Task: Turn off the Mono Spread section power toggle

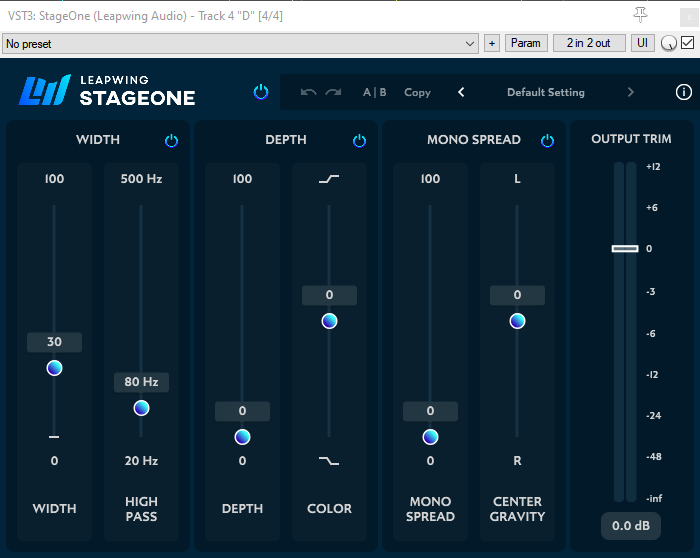Action: [547, 141]
